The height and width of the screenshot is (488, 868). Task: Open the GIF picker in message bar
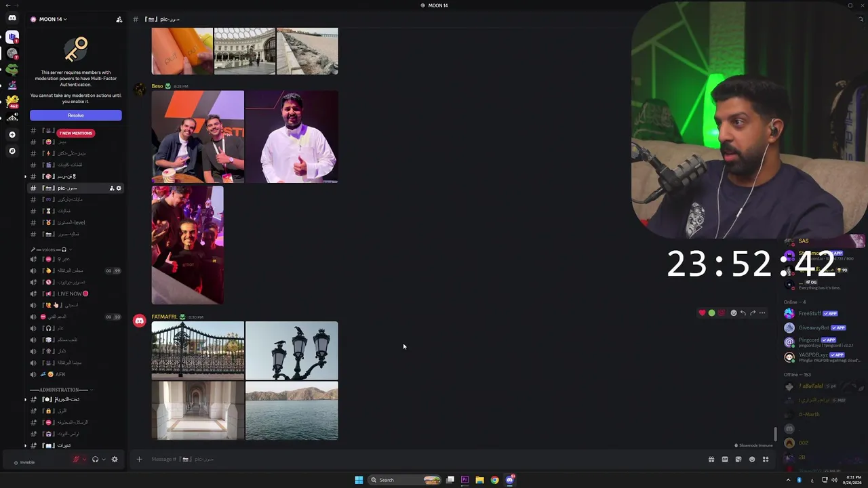pos(725,460)
